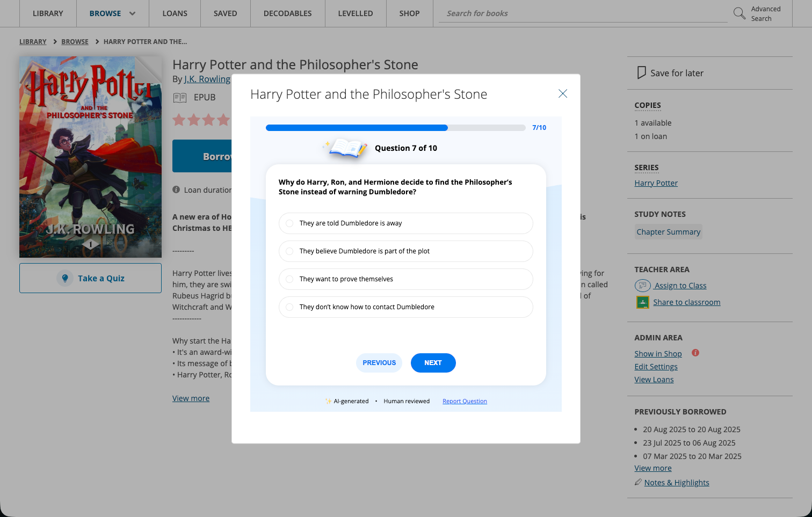Screen dimensions: 812x517
Task: Click the search magnifier icon
Action: 740,13
